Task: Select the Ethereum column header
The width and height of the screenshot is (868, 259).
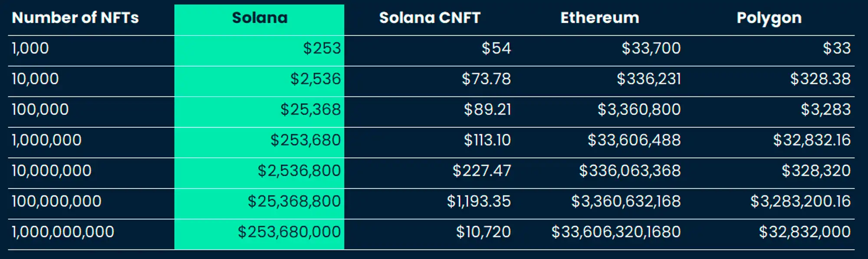Action: pyautogui.click(x=599, y=18)
